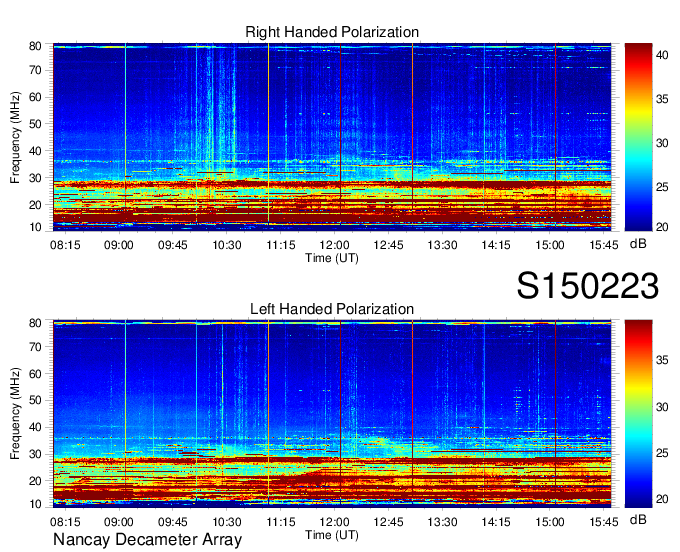The image size is (680, 552).
Task: Click the 14:15 tick under Right Handed plot
Action: pos(496,245)
